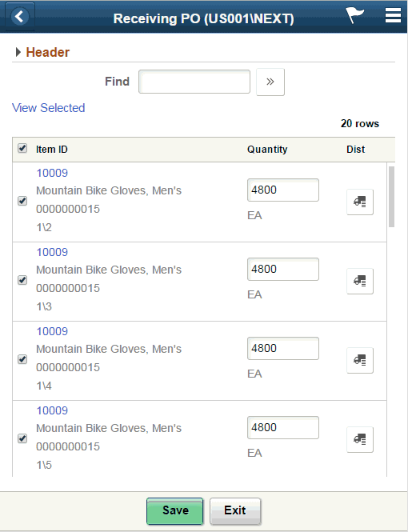Click the Find search arrows button
Viewport: 408px width, 532px height.
270,82
